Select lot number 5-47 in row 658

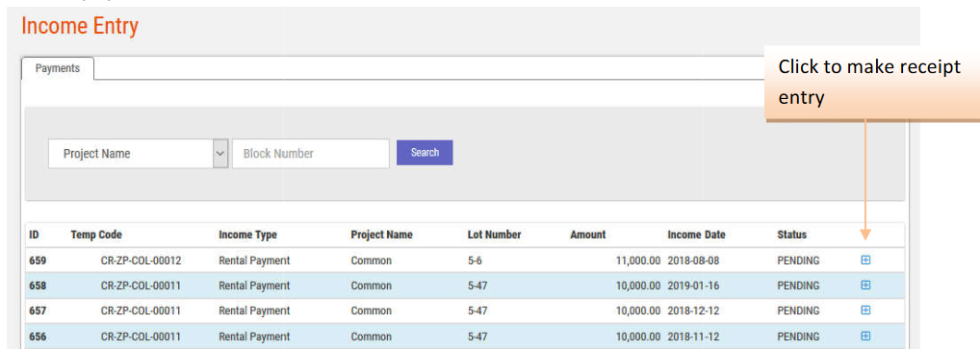pos(477,286)
